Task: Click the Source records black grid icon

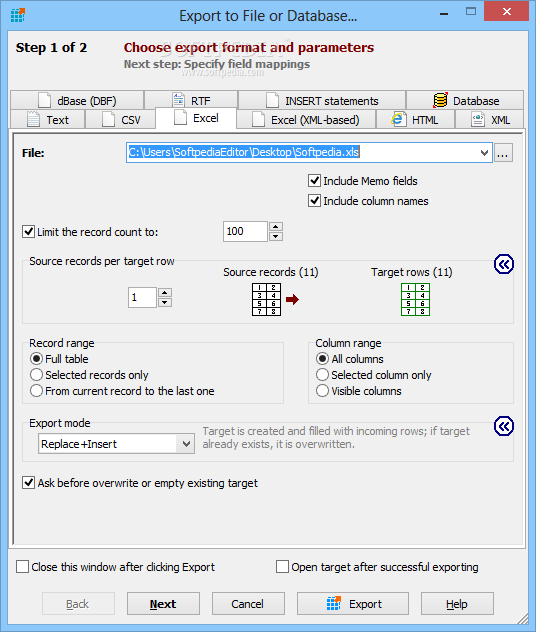Action: point(266,299)
